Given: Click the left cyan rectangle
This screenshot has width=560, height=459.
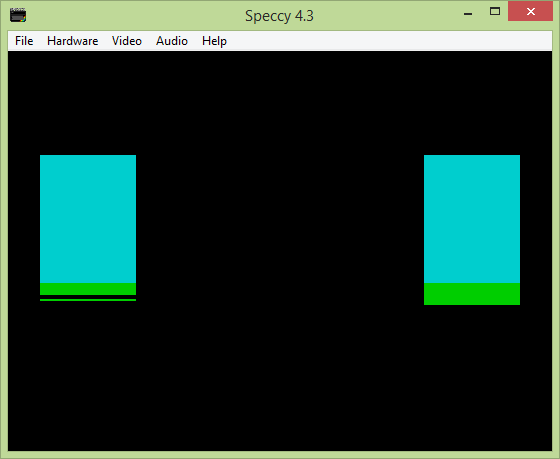Looking at the screenshot, I should point(88,219).
